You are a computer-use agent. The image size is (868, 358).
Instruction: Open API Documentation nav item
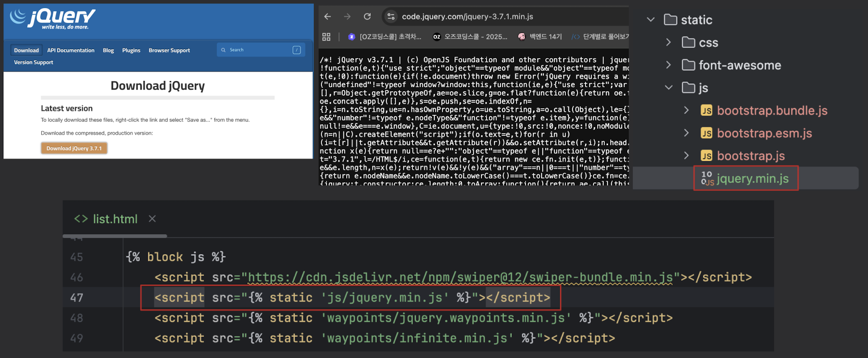point(71,50)
